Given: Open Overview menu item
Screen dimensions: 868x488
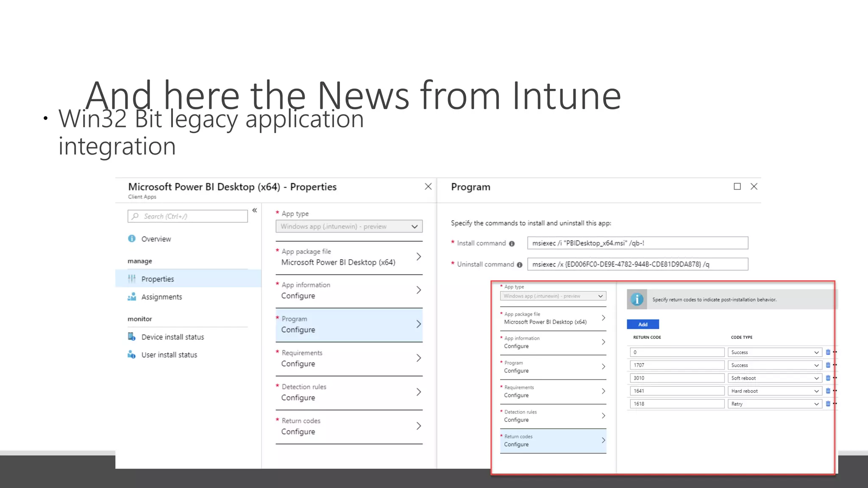Looking at the screenshot, I should (x=156, y=239).
